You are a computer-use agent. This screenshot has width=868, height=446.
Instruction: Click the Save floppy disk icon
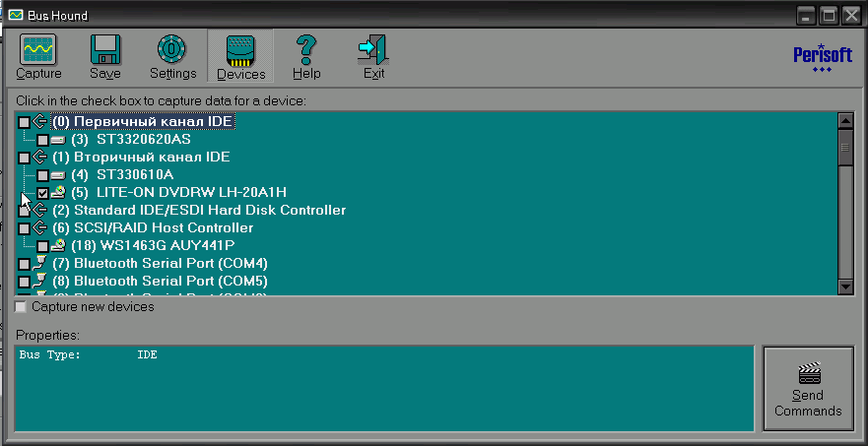[105, 50]
